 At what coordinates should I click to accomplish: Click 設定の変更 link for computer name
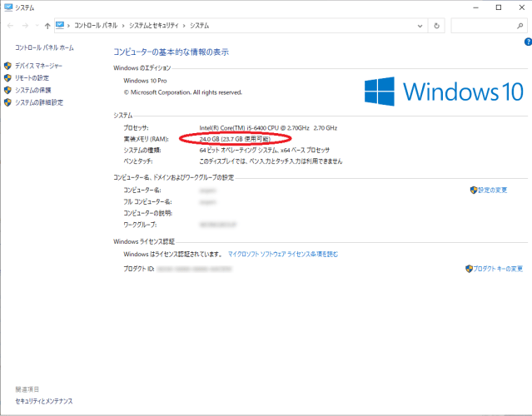tap(492, 190)
